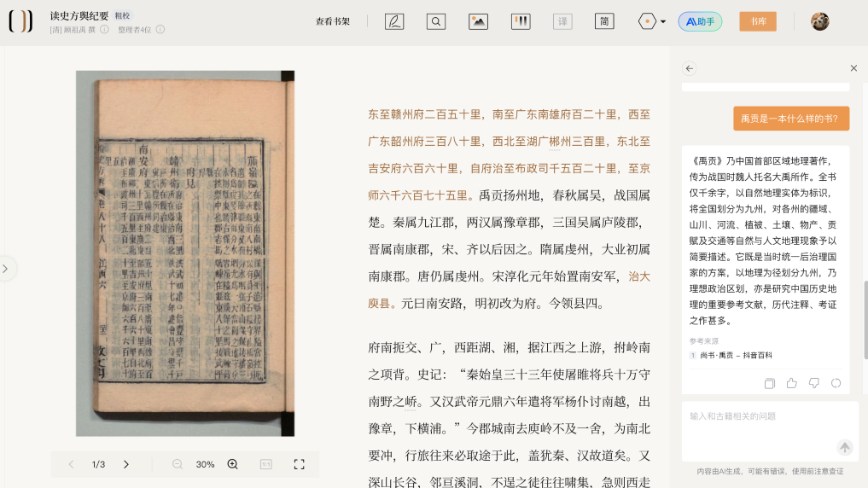The image size is (868, 488).
Task: Regenerate the AI assistant's answer
Action: pyautogui.click(x=836, y=383)
